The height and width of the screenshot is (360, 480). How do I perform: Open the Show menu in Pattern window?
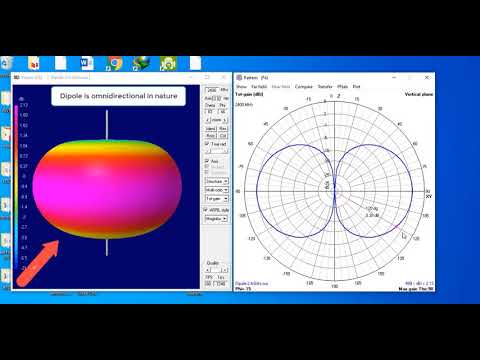click(241, 87)
